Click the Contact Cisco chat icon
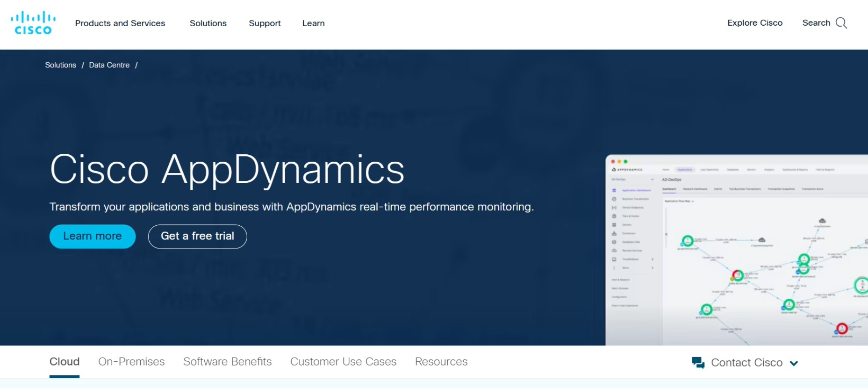 pos(698,363)
